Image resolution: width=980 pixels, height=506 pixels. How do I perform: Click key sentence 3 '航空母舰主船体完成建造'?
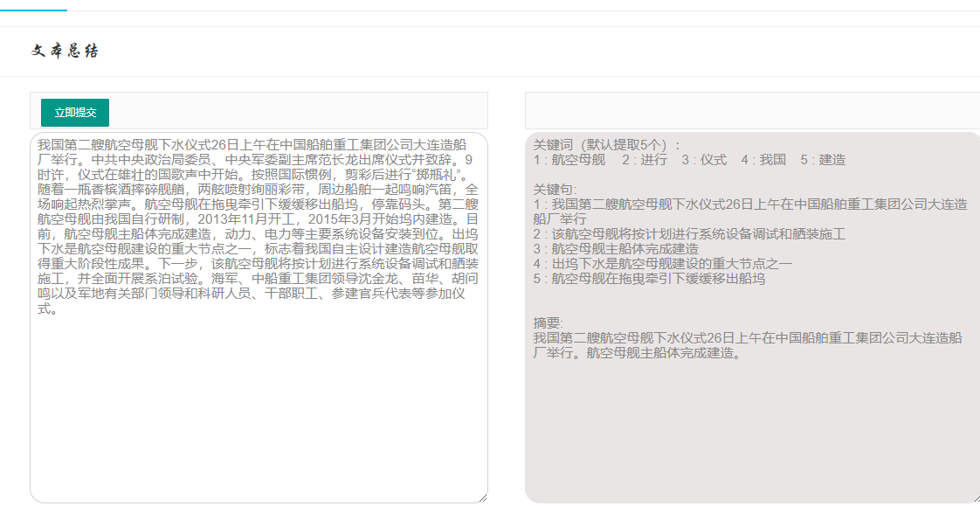pos(616,250)
